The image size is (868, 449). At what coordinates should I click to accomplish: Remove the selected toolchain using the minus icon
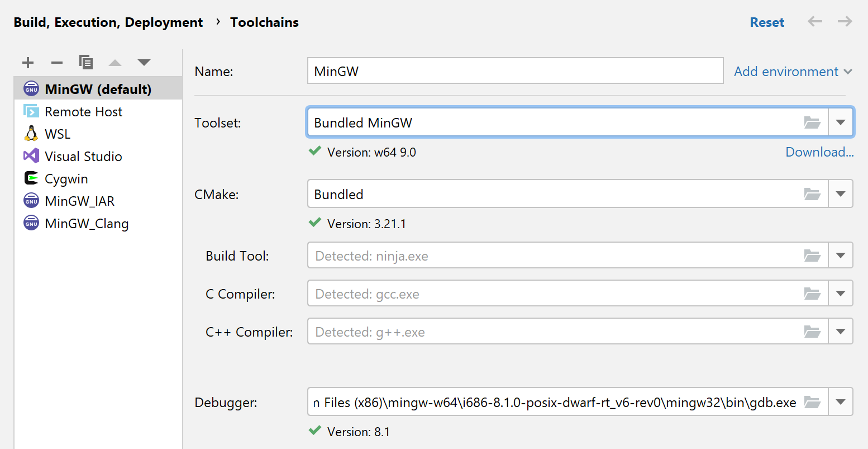[x=56, y=63]
